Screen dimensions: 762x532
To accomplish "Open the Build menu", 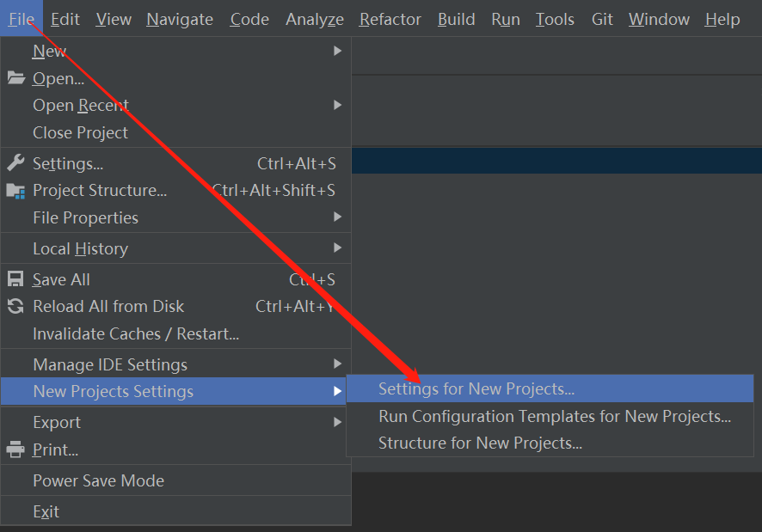I will coord(457,19).
